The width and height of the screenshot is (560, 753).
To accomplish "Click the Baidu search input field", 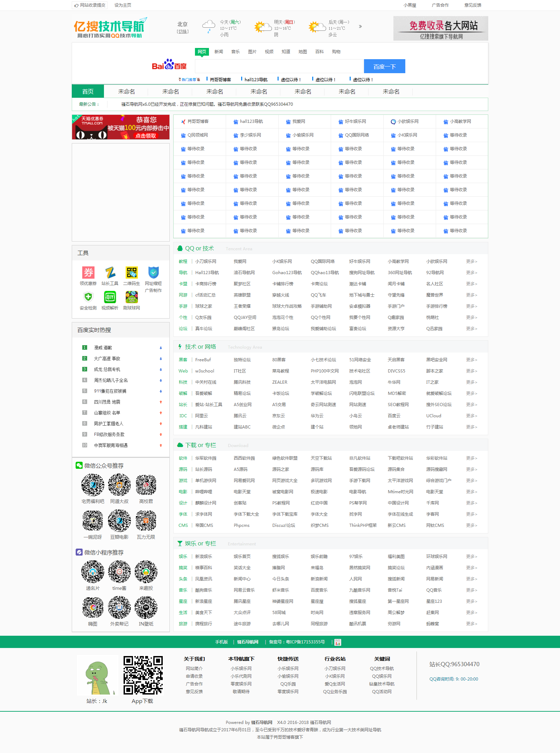I will coord(279,66).
